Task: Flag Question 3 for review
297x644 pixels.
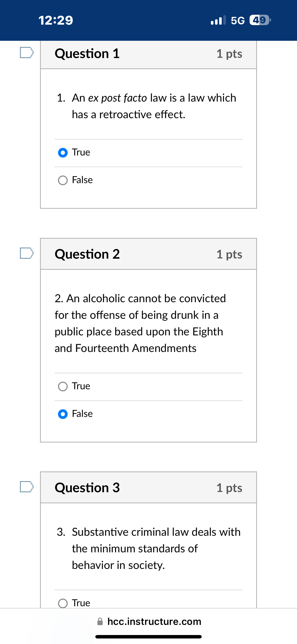Action: (26, 486)
